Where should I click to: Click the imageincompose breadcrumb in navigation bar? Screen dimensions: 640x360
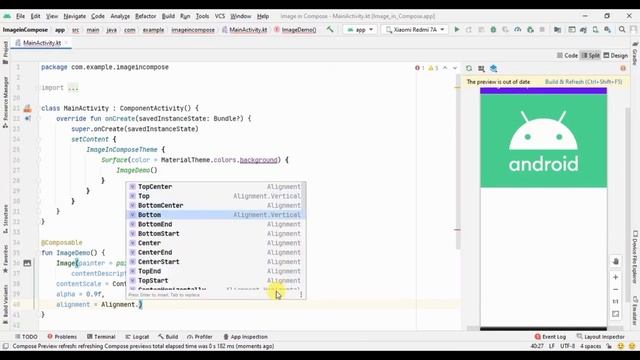(x=193, y=30)
